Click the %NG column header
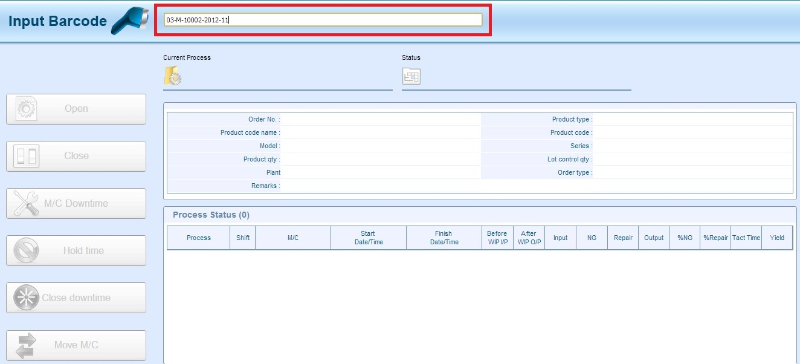This screenshot has width=800, height=364. (x=684, y=238)
